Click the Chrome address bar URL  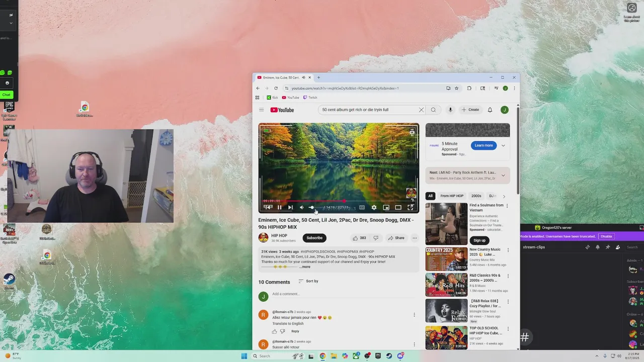coord(345,88)
